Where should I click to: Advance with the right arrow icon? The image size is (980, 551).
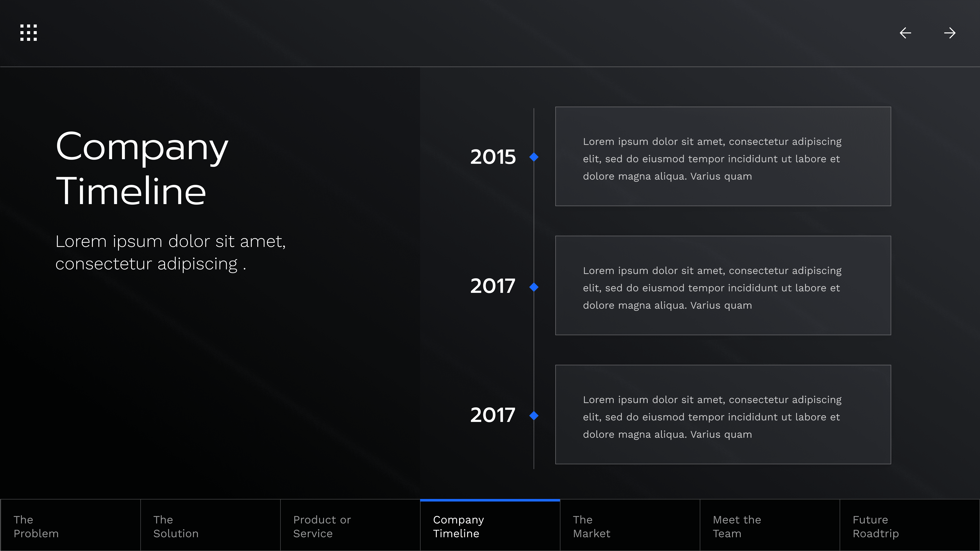tap(950, 33)
